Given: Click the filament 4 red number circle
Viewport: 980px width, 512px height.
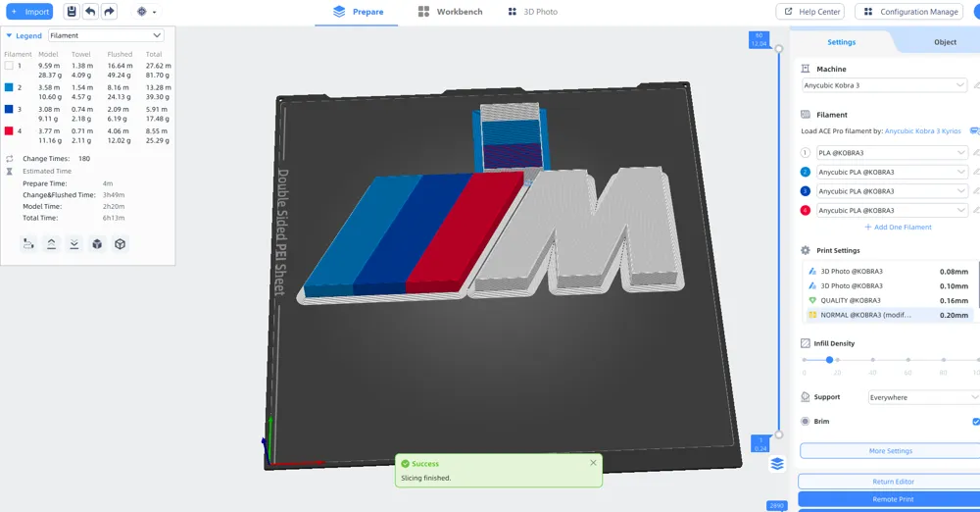Looking at the screenshot, I should click(x=805, y=210).
